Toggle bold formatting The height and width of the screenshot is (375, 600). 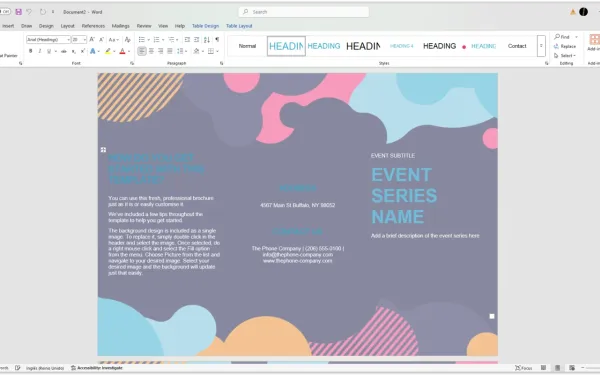click(x=31, y=51)
